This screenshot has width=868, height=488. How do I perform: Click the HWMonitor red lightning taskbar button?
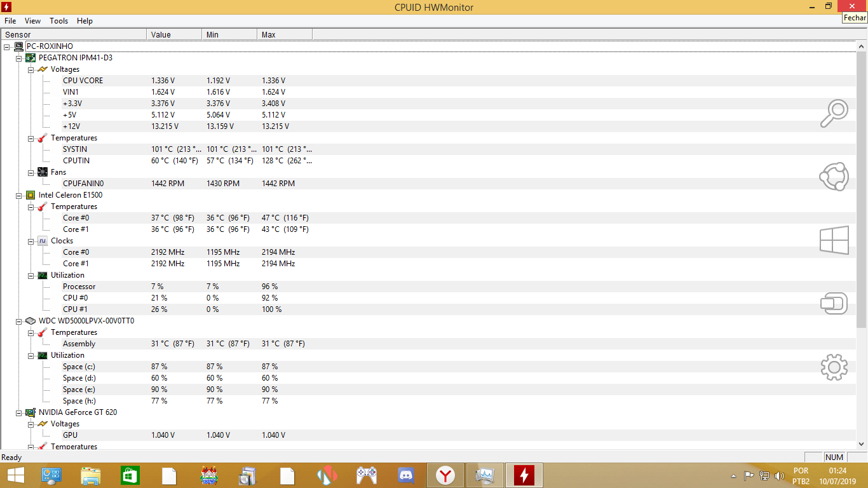tap(524, 475)
